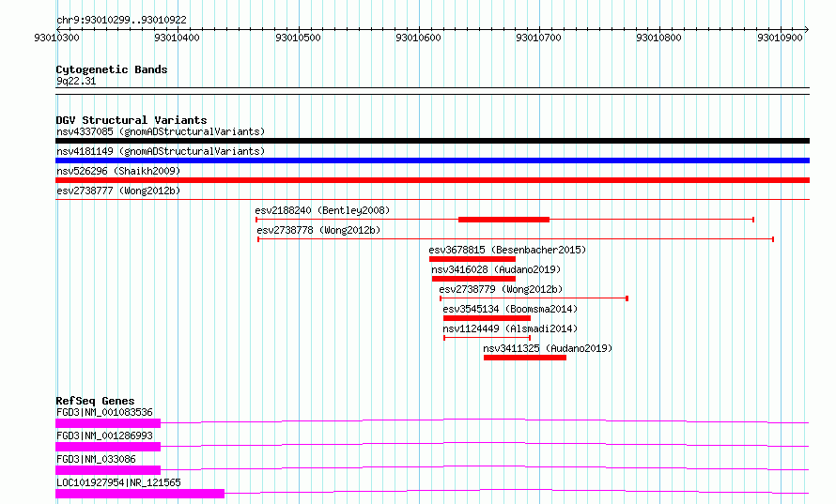Screen dimensions: 836x504
Task: Click the thick segment of esv2188240
Action: (503, 220)
